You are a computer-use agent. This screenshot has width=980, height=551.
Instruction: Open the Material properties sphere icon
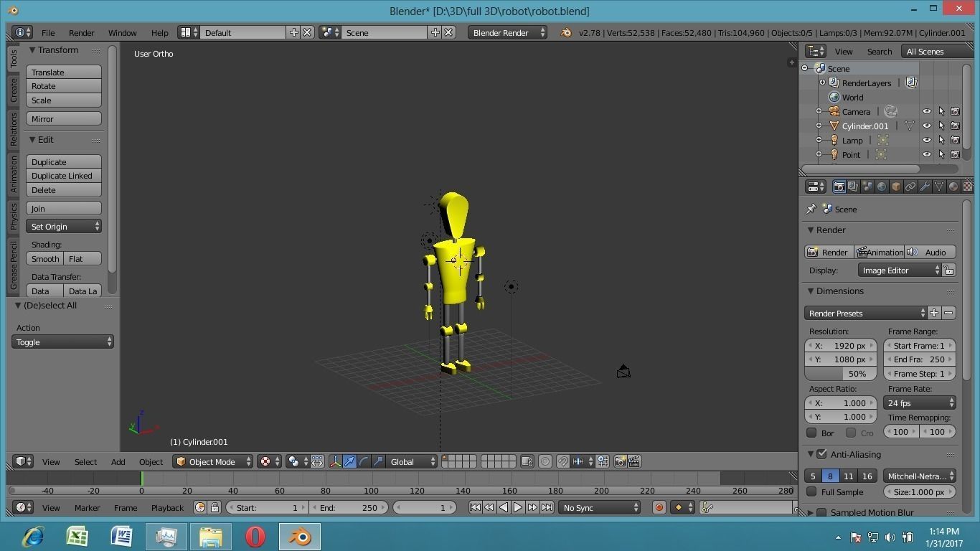click(953, 187)
